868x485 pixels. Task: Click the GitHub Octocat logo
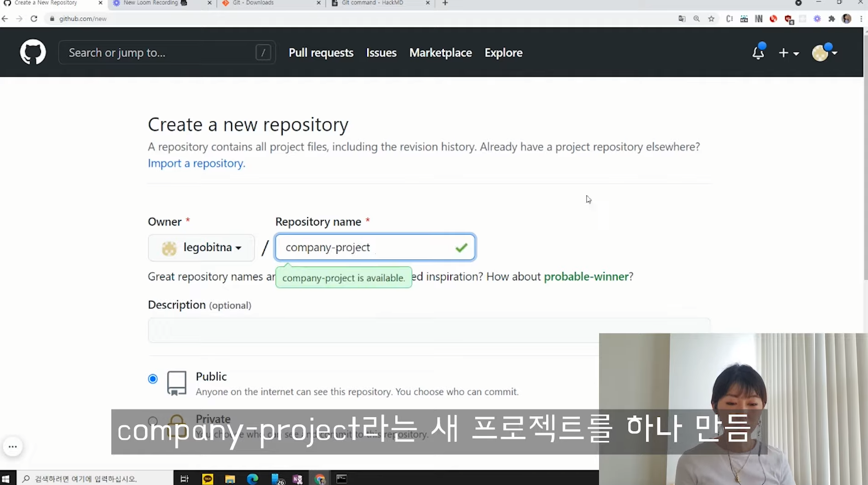pyautogui.click(x=33, y=52)
